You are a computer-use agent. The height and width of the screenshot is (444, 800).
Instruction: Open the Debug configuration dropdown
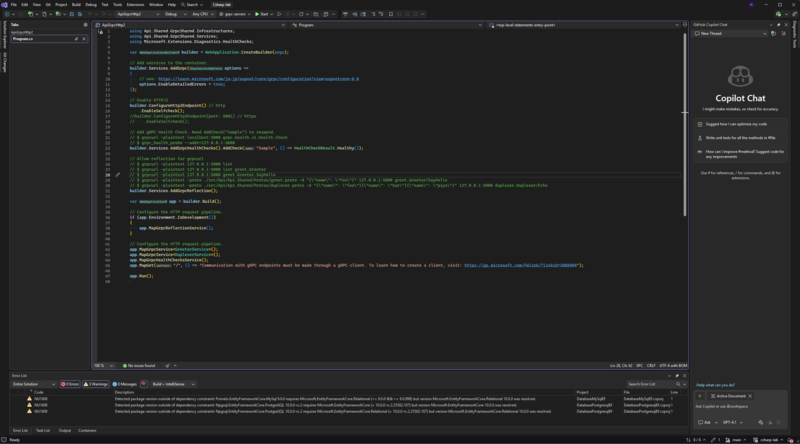click(176, 14)
